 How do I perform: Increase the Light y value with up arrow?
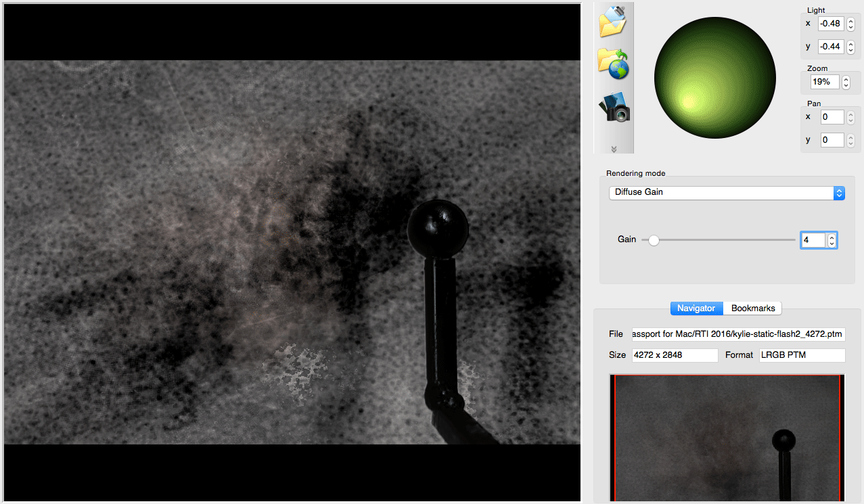click(x=850, y=43)
